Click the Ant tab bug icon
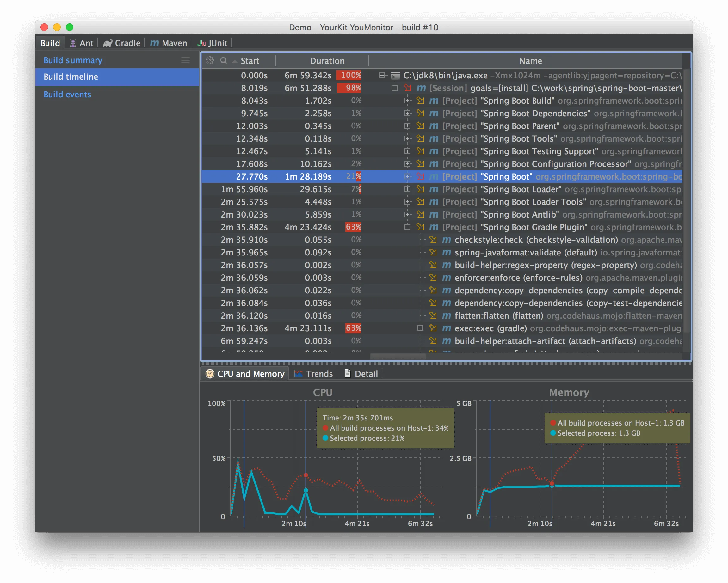 pyautogui.click(x=73, y=43)
